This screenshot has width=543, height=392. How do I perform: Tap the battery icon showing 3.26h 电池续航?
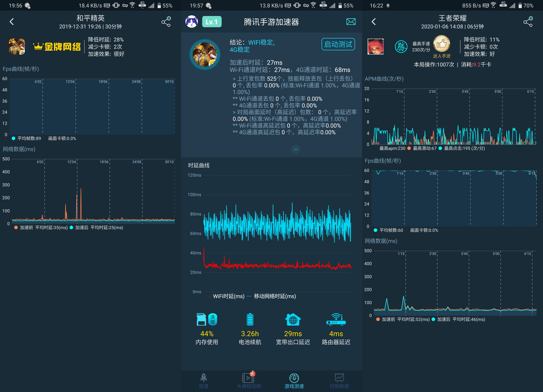250,319
